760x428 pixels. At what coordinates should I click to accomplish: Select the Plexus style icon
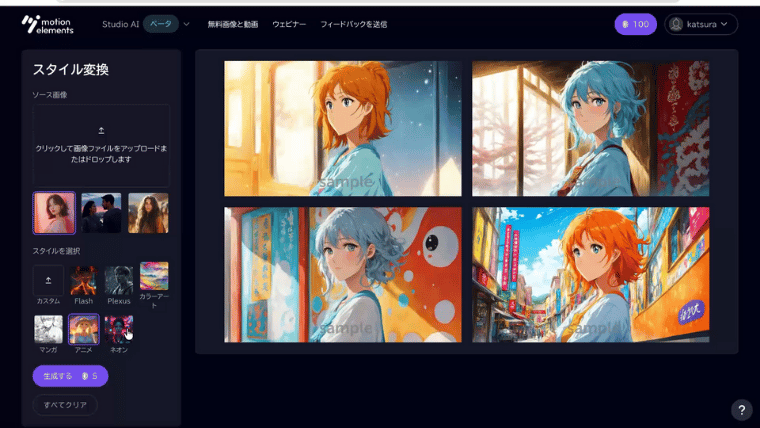(x=119, y=280)
